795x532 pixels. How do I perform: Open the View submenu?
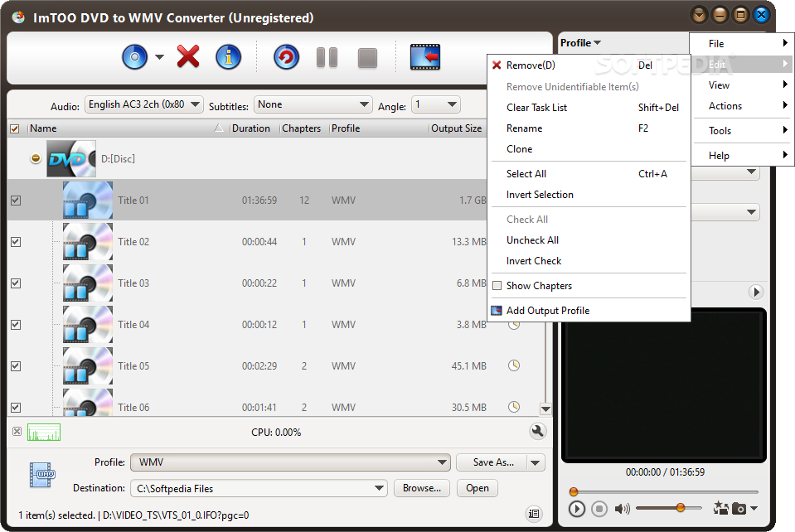pos(742,85)
